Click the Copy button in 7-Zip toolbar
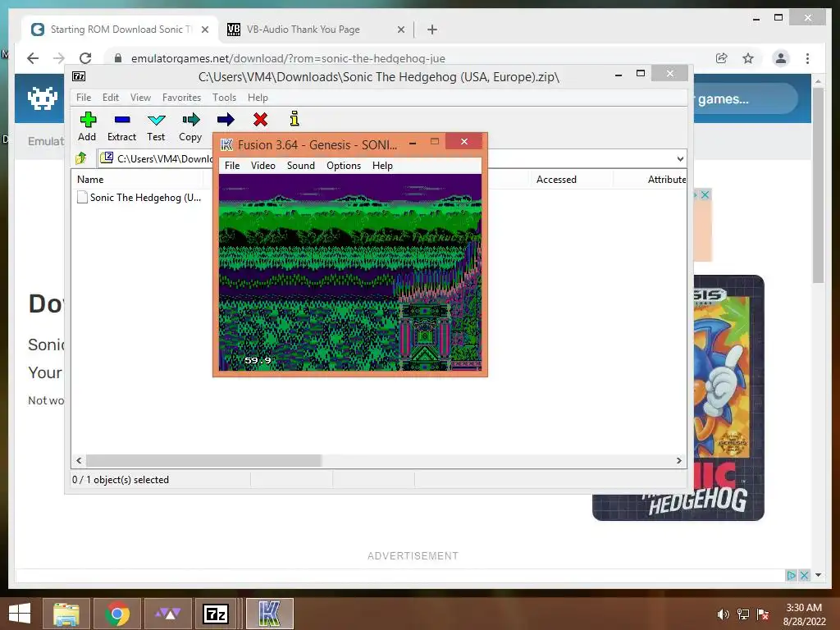The image size is (840, 630). [x=190, y=126]
